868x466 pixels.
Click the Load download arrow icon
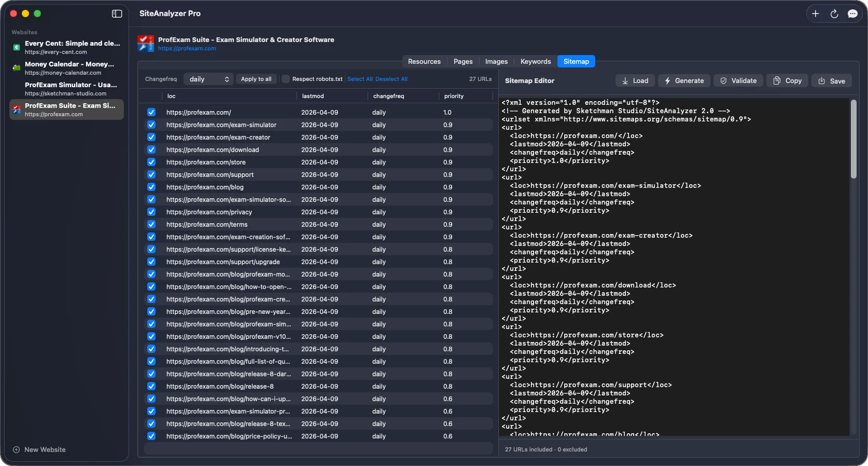625,81
